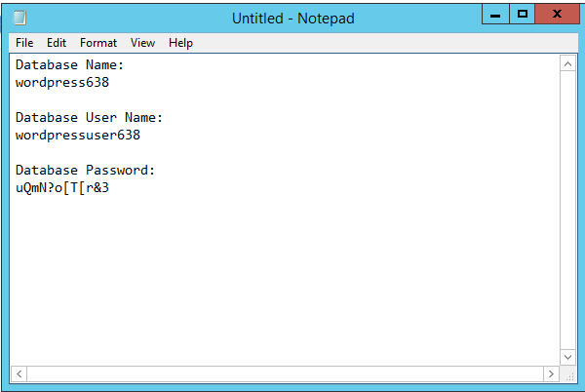Click the 'Untitled - Notepad' title text
Screen dimensions: 585x392
pyautogui.click(x=293, y=19)
